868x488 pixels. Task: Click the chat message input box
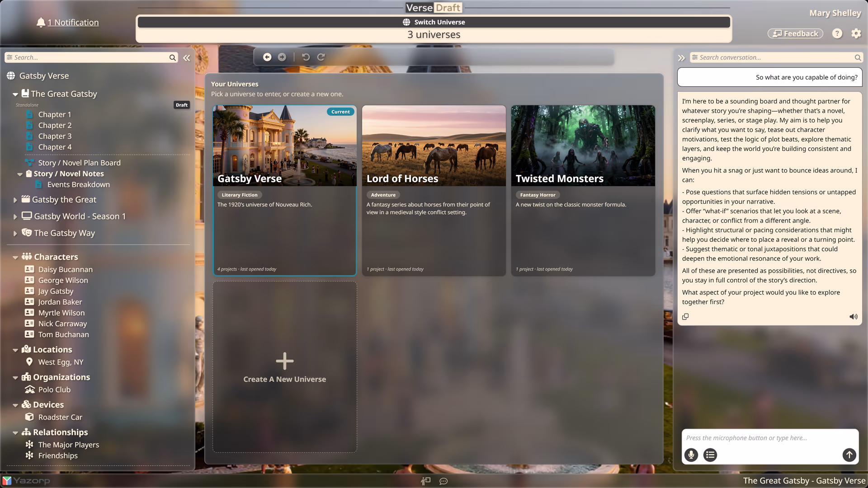[769, 438]
